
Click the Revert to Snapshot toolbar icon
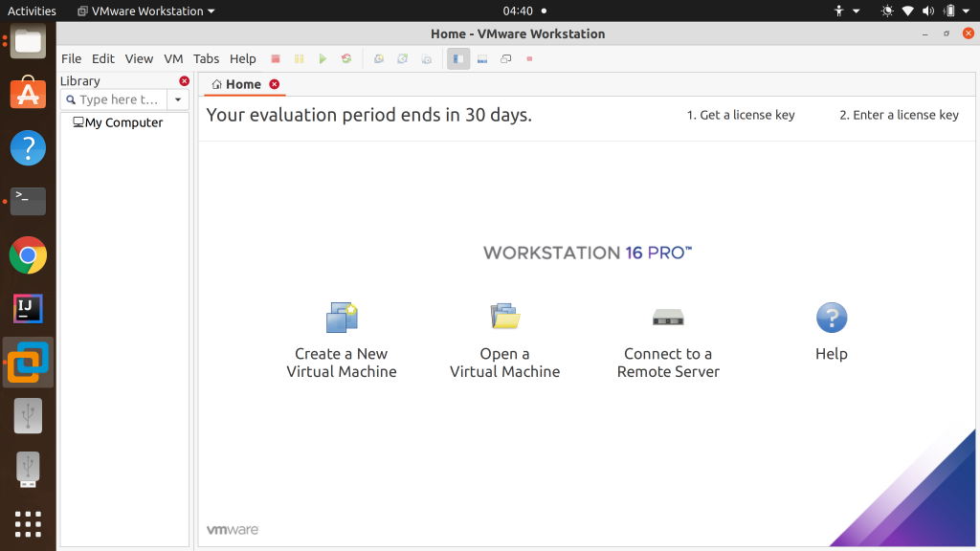click(403, 59)
